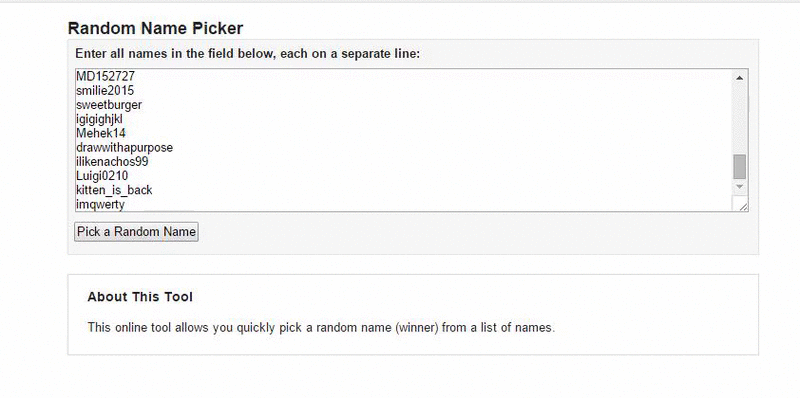Click the Pick a Random Name button

pos(136,232)
